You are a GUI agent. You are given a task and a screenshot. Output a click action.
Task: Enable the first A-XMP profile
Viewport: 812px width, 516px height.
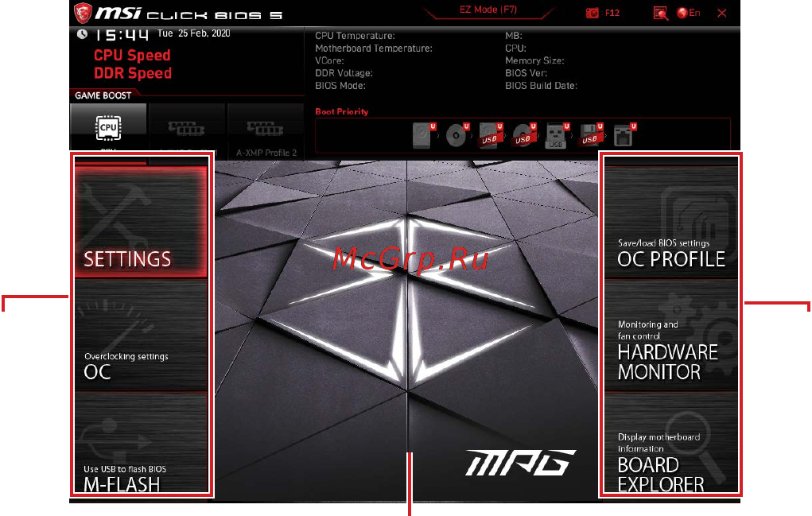click(x=186, y=130)
